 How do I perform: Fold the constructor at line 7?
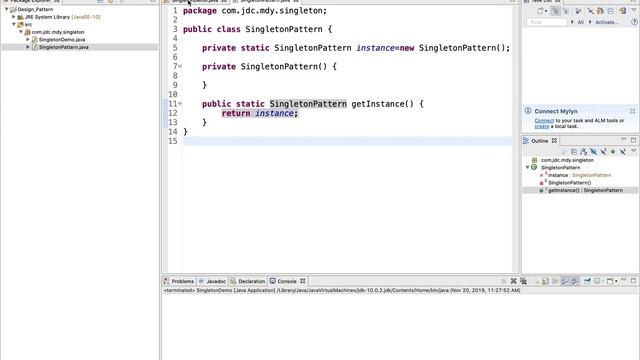180,66
